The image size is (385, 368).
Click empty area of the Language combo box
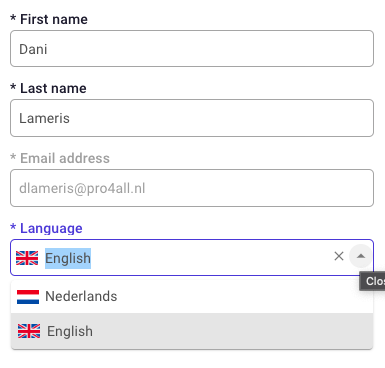[210, 257]
